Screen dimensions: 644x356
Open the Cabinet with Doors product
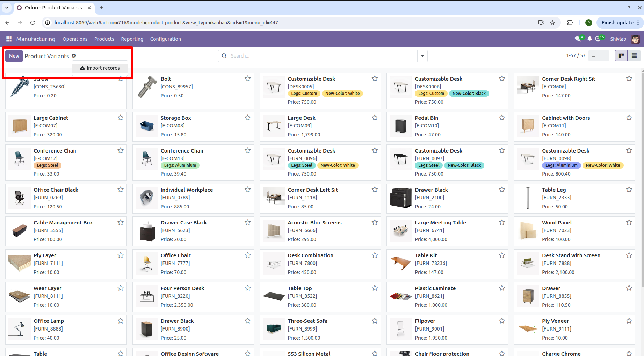(574, 126)
